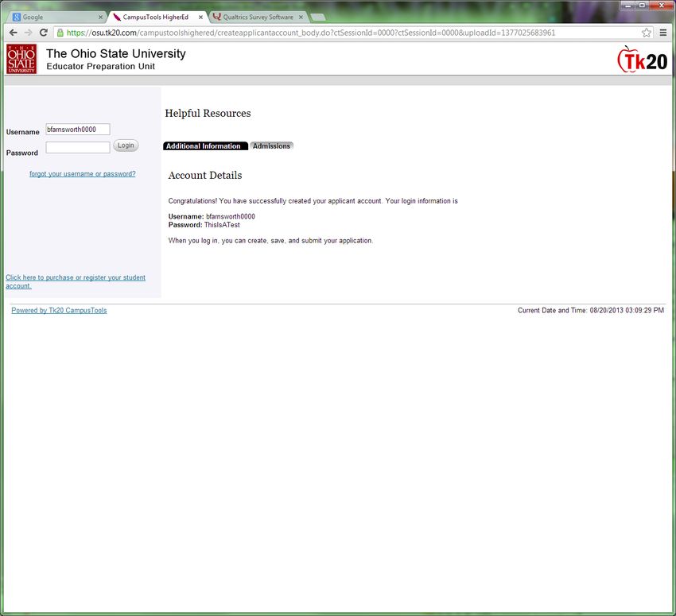Click the bfarnsworth0000 username in Account Details

pyautogui.click(x=231, y=217)
